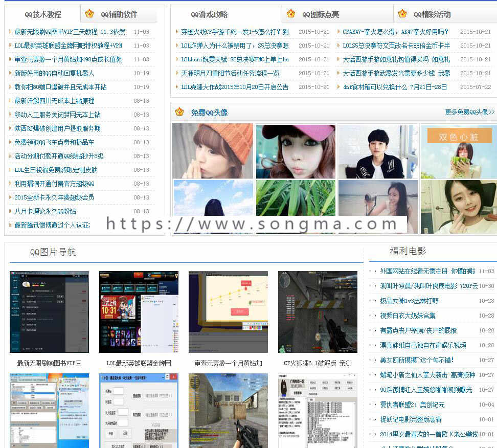Open article 大话西游手游武器发光需要多少钱
Image resolution: width=497 pixels, height=448 pixels.
(396, 73)
